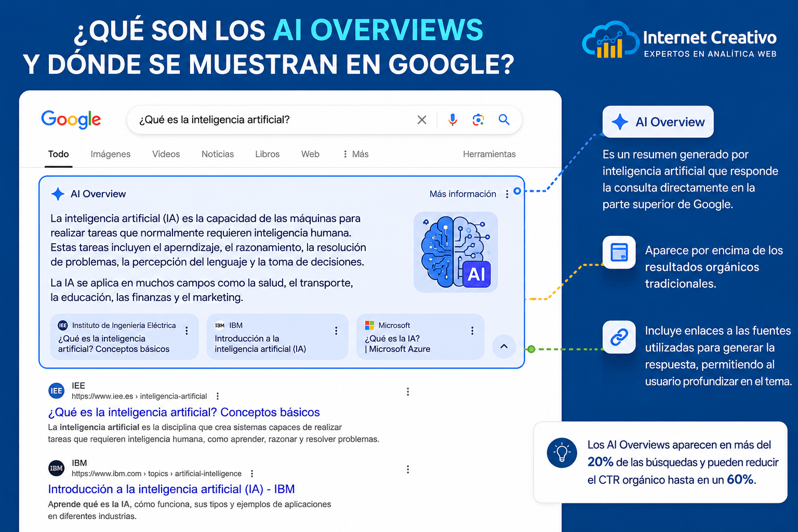Click the Microsoft logo in the source card
This screenshot has height=532, width=798.
tap(369, 325)
